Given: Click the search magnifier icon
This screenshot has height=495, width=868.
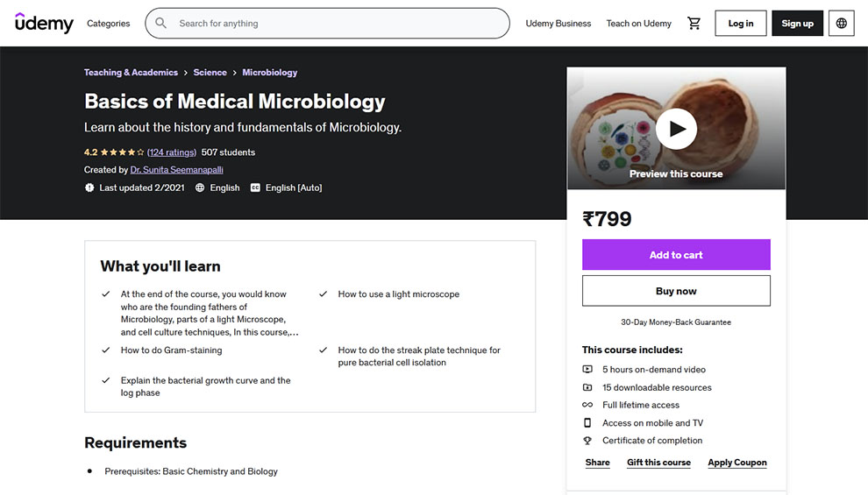Looking at the screenshot, I should (x=161, y=24).
